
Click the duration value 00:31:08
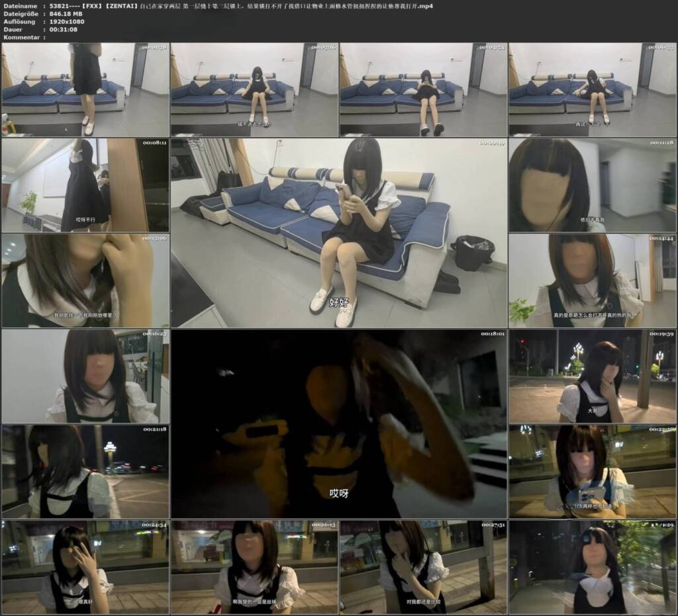tap(64, 29)
